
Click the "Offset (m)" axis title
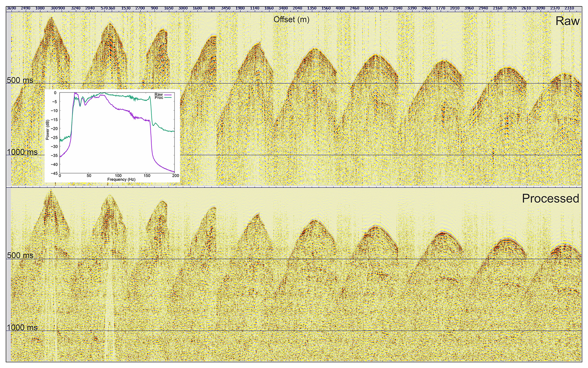pyautogui.click(x=291, y=20)
